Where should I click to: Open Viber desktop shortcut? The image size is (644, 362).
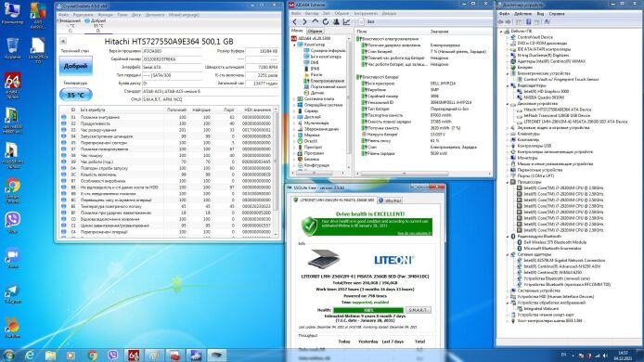click(13, 222)
